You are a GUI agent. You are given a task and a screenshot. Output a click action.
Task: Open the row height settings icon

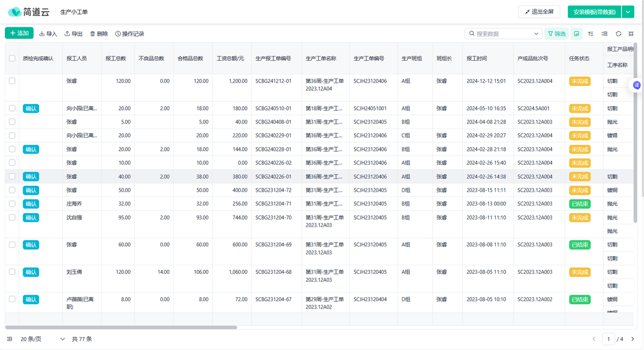click(x=604, y=34)
